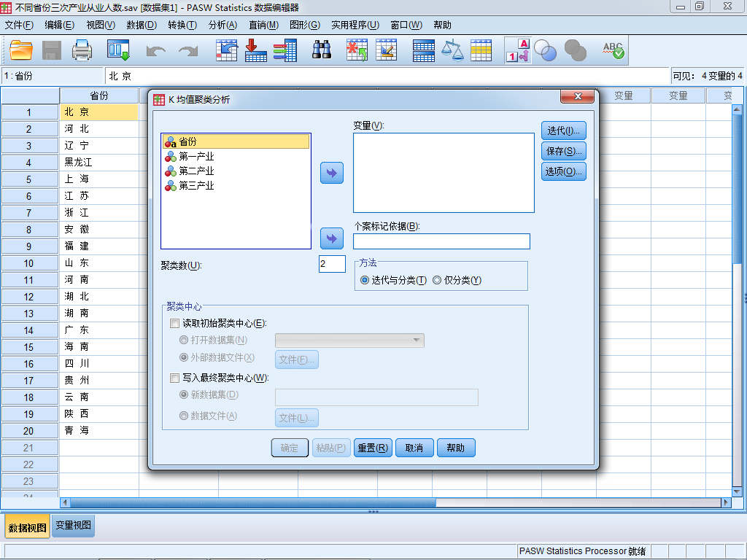This screenshot has width=747, height=560.
Task: Open the 文件 menu
Action: click(x=19, y=25)
